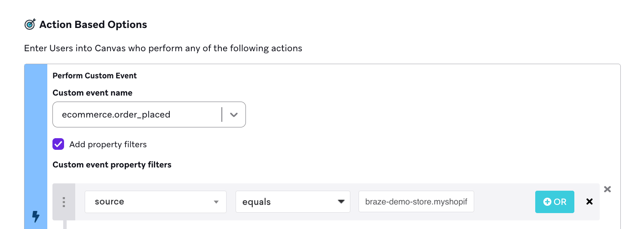Viewport: 644px width, 229px height.
Task: Delete the custom event action with gray X
Action: pos(607,189)
